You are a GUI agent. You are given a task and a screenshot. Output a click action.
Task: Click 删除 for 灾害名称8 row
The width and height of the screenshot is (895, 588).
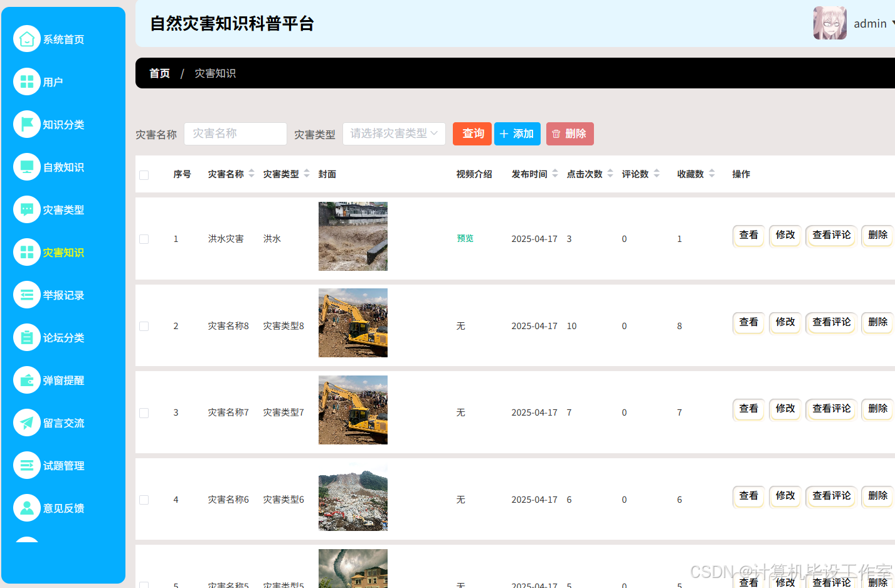[x=877, y=322]
